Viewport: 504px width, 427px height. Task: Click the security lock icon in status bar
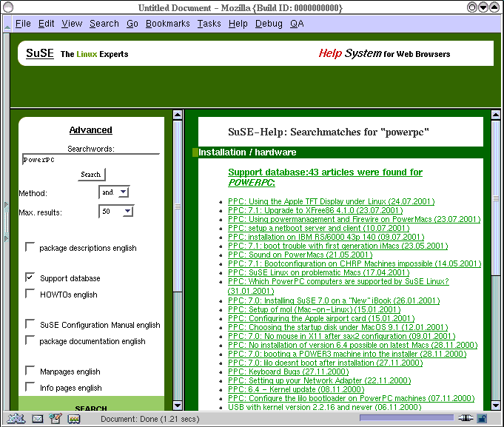pyautogui.click(x=482, y=418)
